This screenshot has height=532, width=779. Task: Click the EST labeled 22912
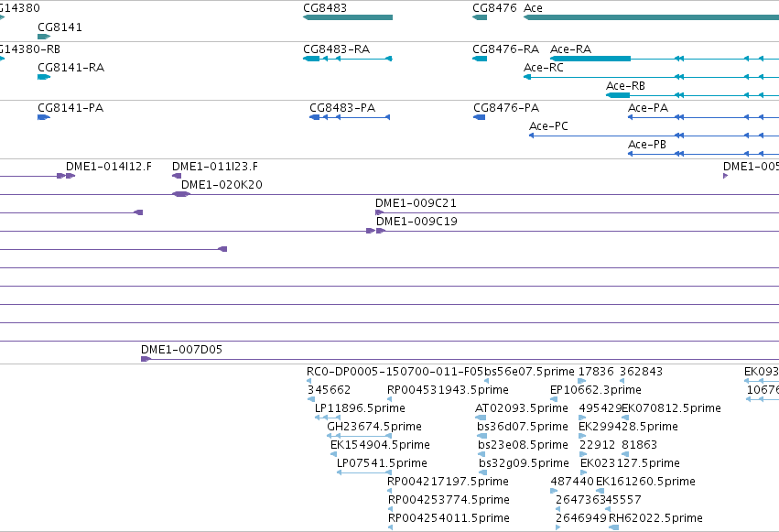(x=597, y=445)
